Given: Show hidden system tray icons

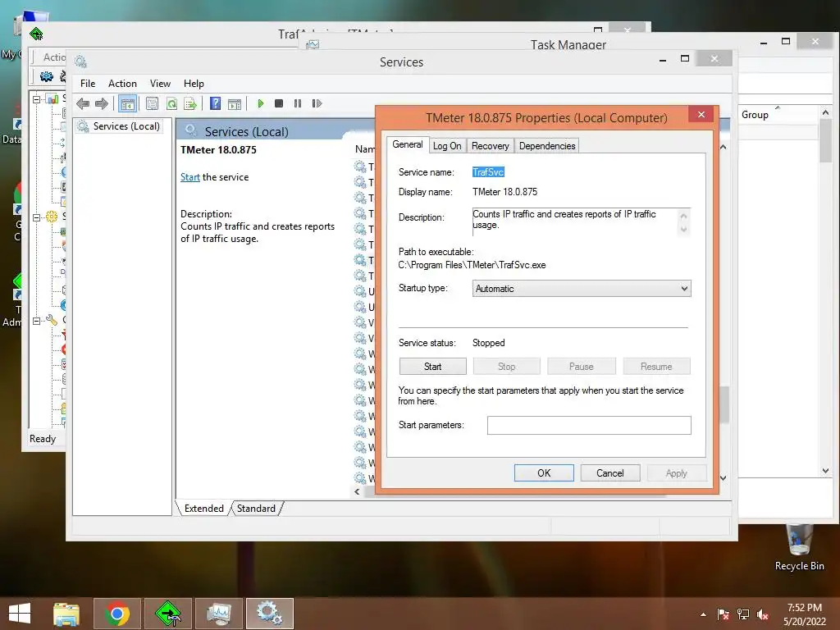Looking at the screenshot, I should pos(703,614).
